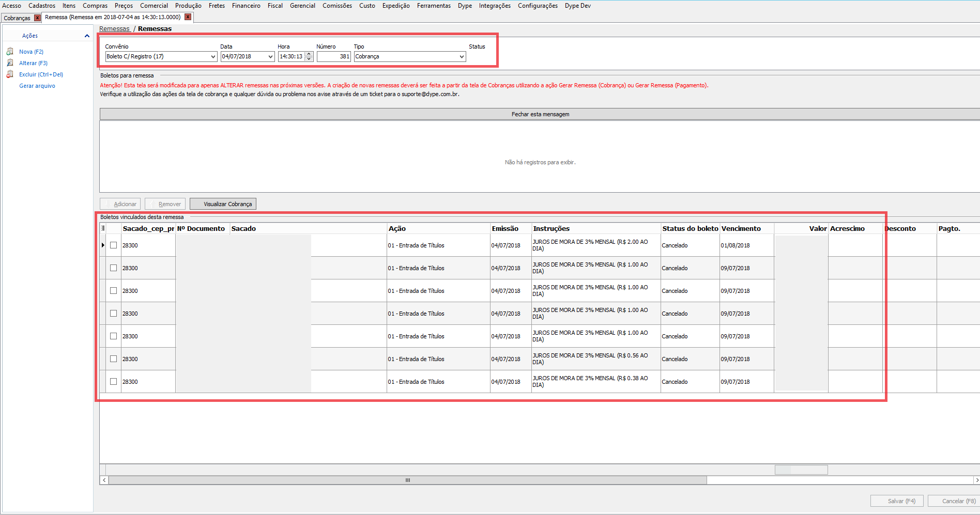Image resolution: width=980 pixels, height=515 pixels.
Task: Open the Integrações menu
Action: tap(495, 6)
